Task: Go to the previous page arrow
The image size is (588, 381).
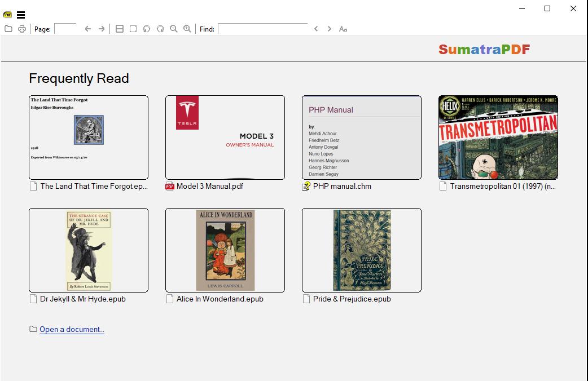Action: click(x=88, y=28)
